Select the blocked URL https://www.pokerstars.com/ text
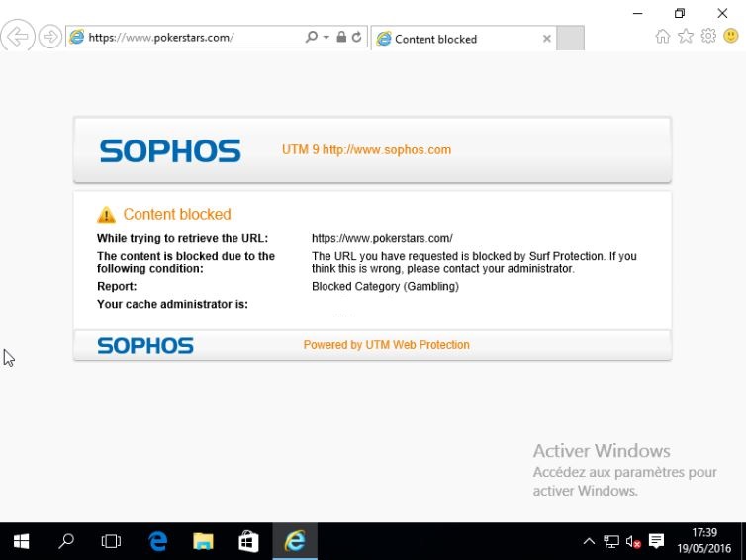Image resolution: width=746 pixels, height=560 pixels. [382, 238]
